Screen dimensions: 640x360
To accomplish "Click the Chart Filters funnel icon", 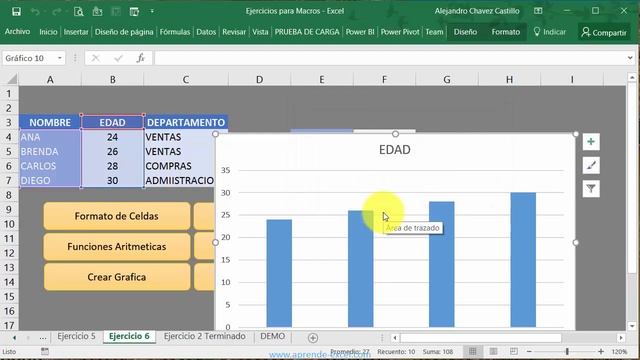I will [x=591, y=189].
